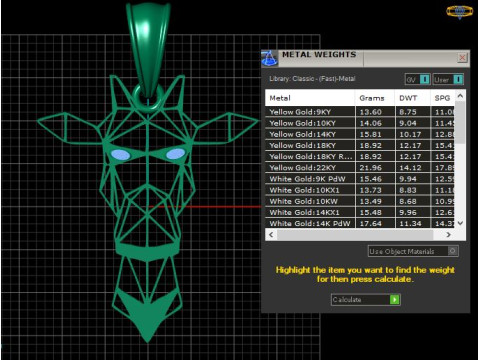Click the 9.94 DWT value

(x=408, y=179)
